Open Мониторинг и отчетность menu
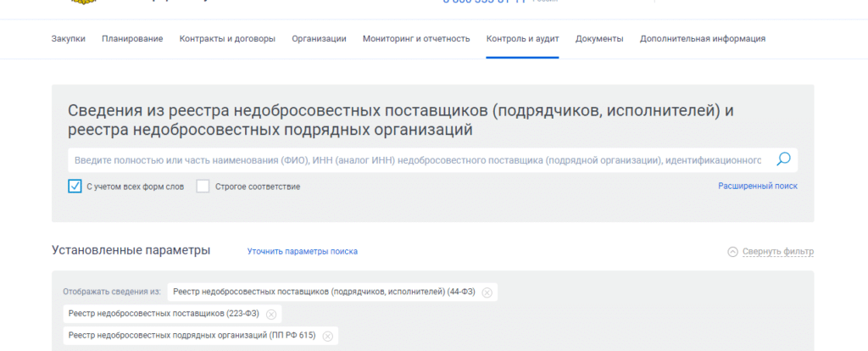 click(416, 39)
